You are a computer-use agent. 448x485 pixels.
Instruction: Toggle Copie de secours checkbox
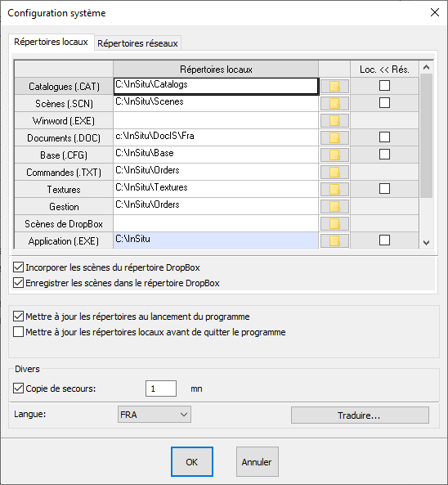coord(18,388)
